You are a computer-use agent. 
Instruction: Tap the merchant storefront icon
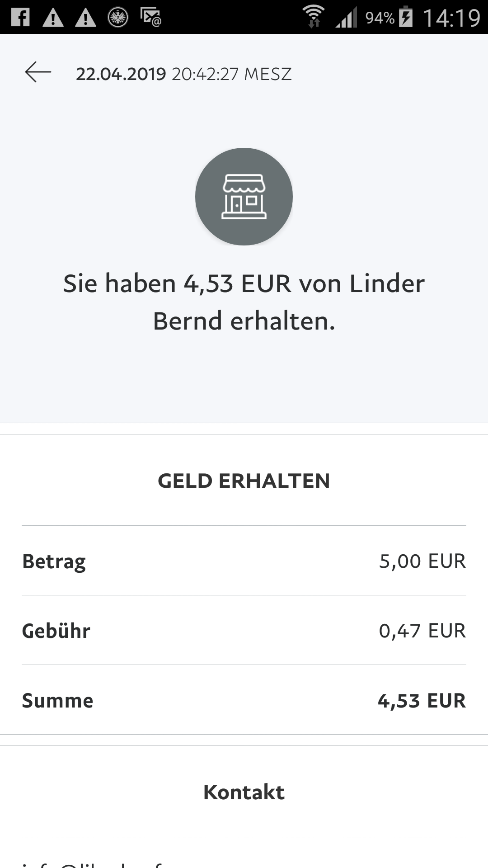coord(244,197)
